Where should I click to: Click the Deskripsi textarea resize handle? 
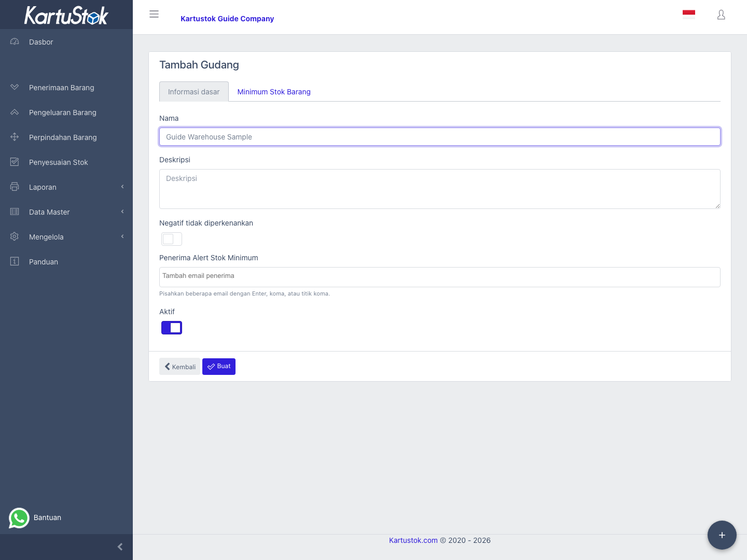(717, 206)
